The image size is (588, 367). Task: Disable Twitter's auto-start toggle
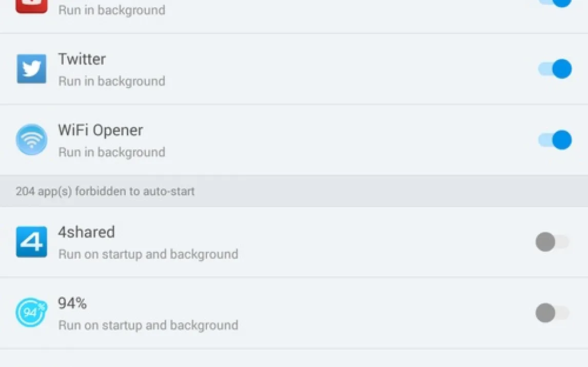pyautogui.click(x=555, y=69)
